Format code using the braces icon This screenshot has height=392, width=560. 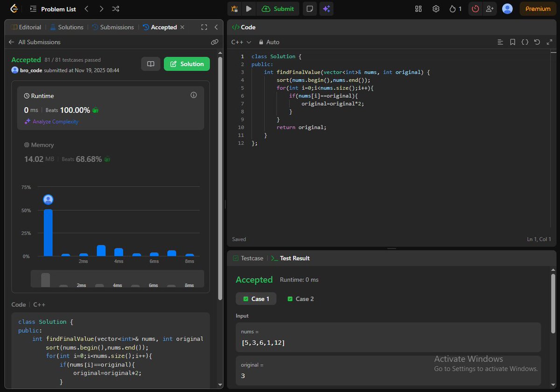[525, 42]
